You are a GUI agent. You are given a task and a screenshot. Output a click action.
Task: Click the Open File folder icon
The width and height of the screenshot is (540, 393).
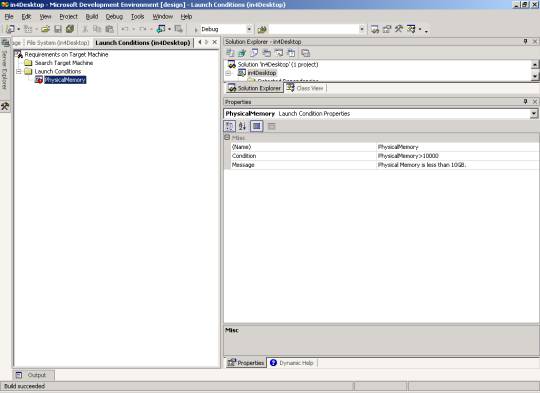click(x=46, y=29)
